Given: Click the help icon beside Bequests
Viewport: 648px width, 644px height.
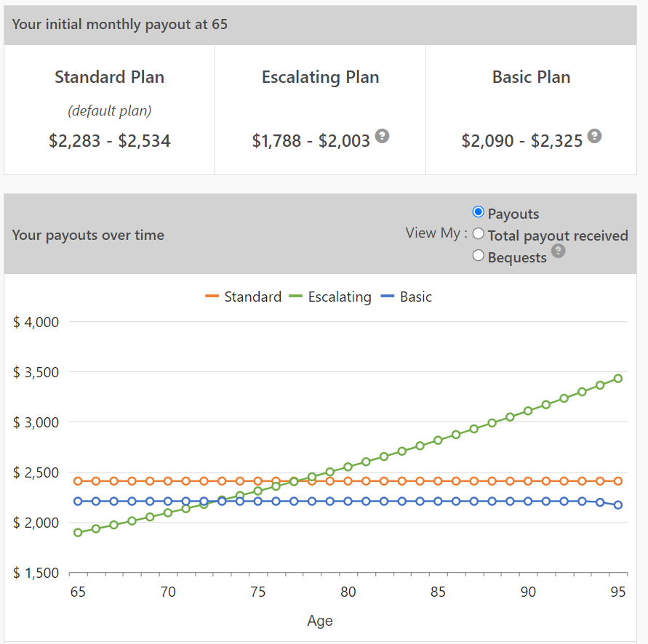Looking at the screenshot, I should point(559,251).
